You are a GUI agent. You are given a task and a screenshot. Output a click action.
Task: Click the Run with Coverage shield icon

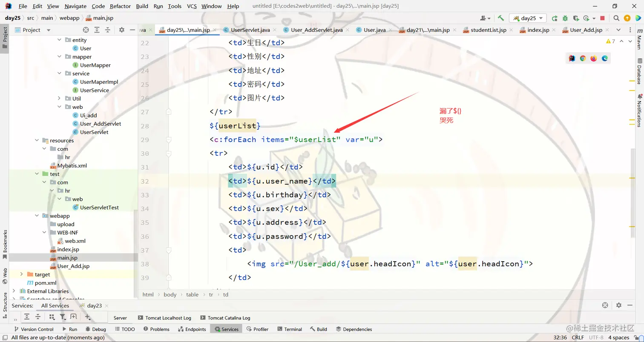pyautogui.click(x=576, y=18)
